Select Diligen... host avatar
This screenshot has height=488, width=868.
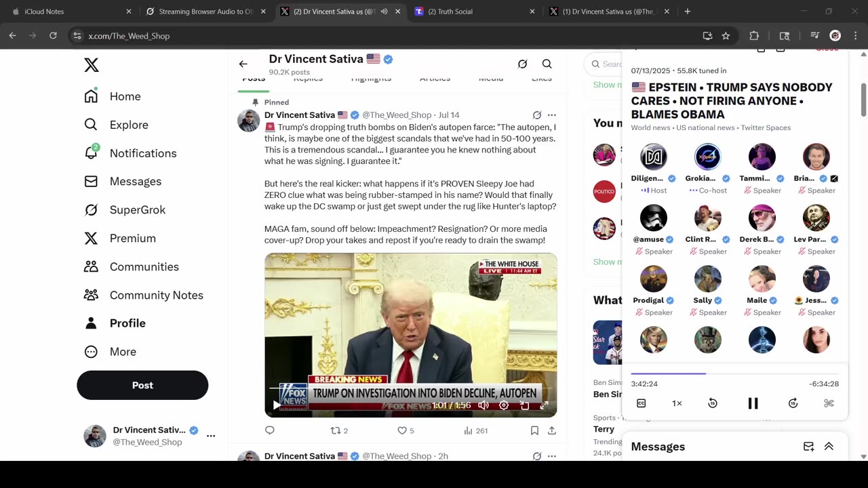(654, 157)
